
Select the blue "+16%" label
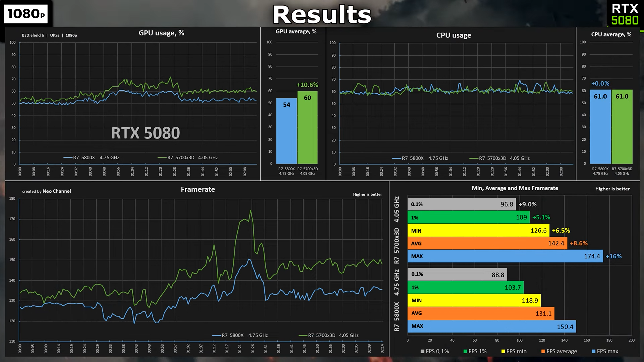pos(613,256)
